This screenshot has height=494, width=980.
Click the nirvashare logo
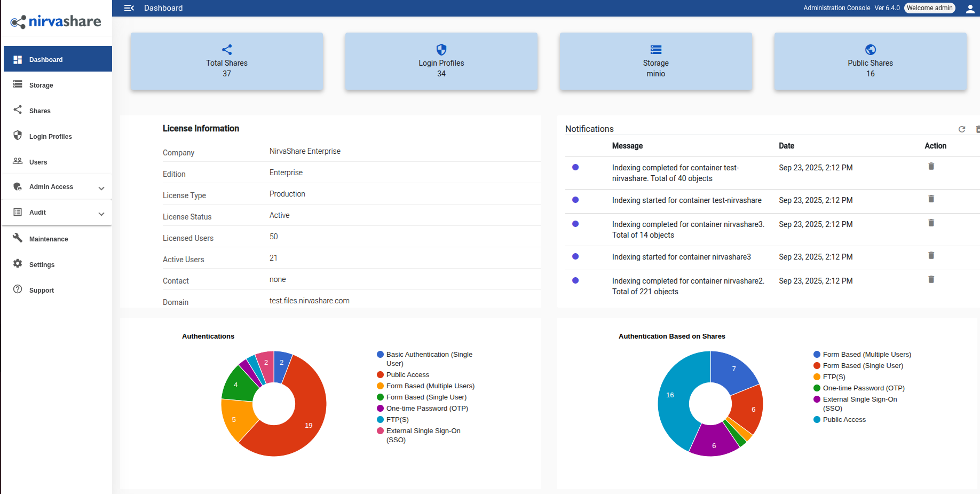[x=56, y=21]
